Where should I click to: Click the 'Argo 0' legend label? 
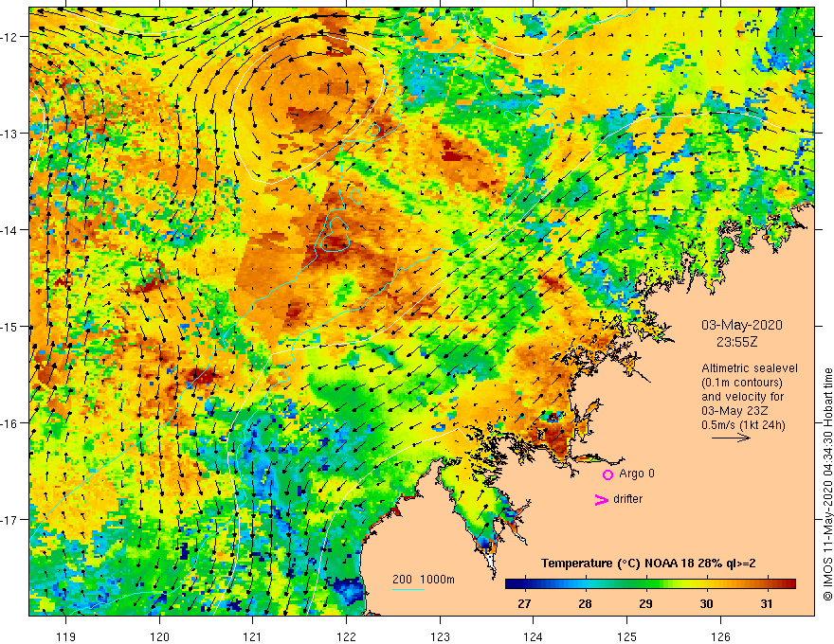[637, 474]
